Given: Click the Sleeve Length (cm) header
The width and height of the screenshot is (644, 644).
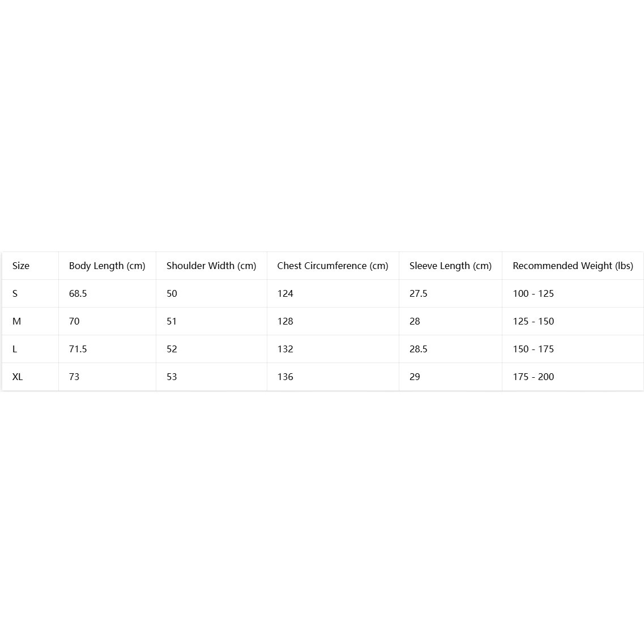Looking at the screenshot, I should point(450,266).
